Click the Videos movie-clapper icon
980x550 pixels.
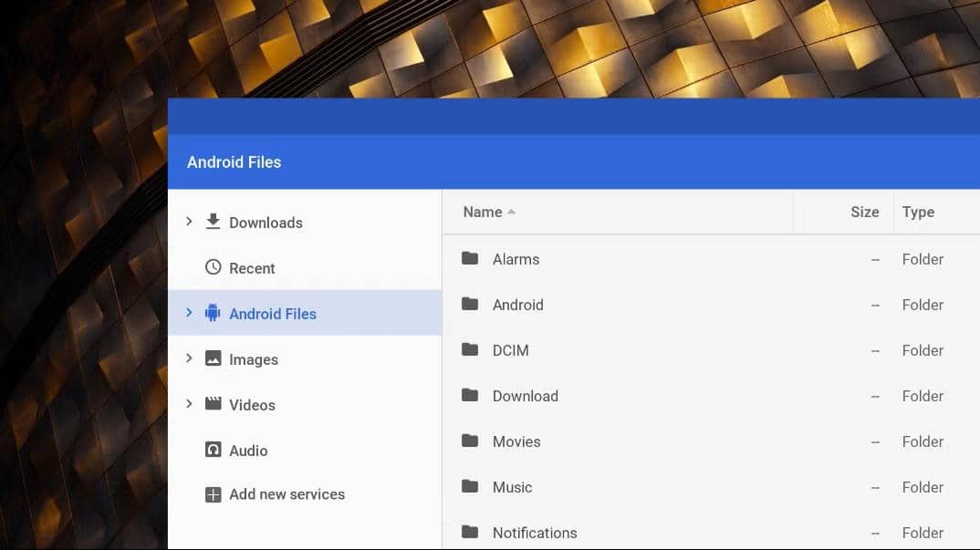coord(212,404)
